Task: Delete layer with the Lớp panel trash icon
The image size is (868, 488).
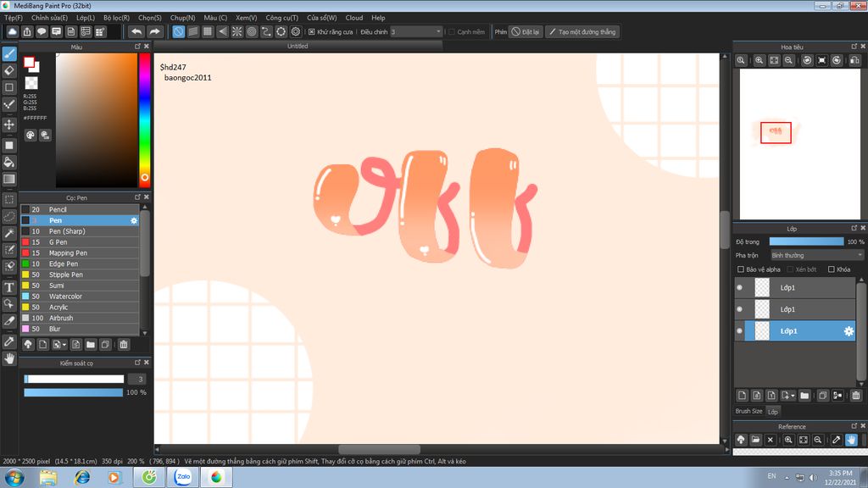Action: click(x=856, y=395)
